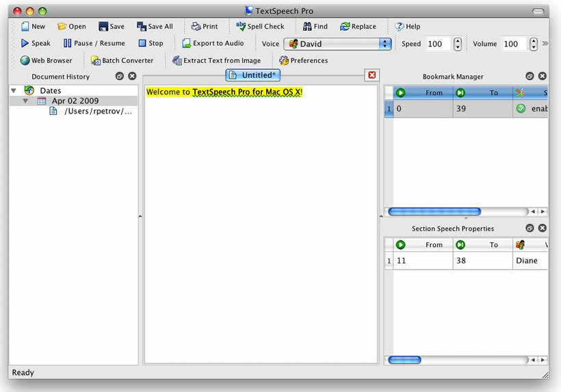Pause or resume the speech

tap(94, 43)
